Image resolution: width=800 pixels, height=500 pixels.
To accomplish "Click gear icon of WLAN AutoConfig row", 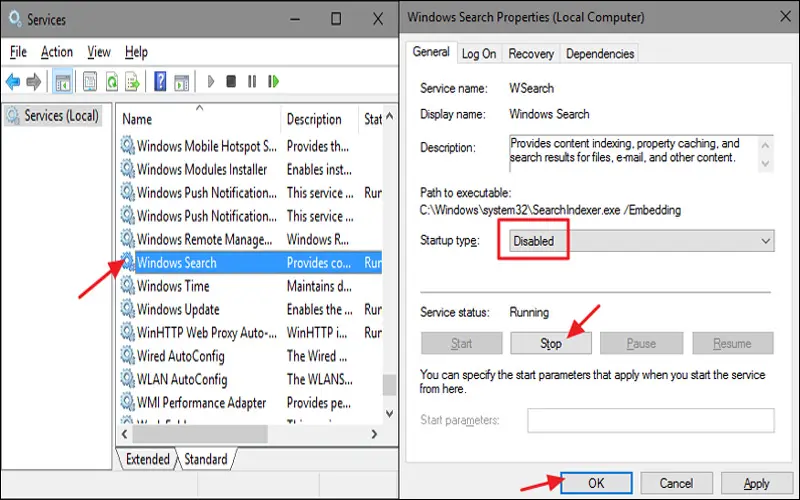I will [x=128, y=380].
